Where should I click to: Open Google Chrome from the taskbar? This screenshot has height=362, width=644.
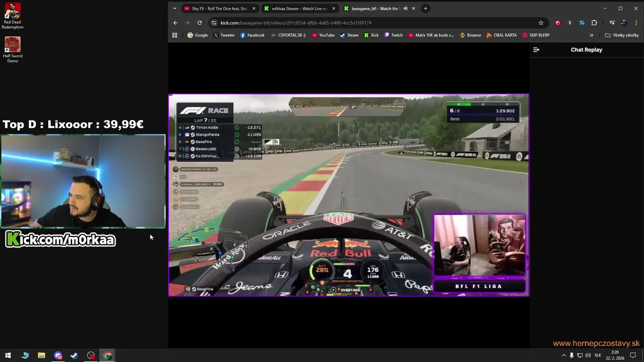pos(108,355)
